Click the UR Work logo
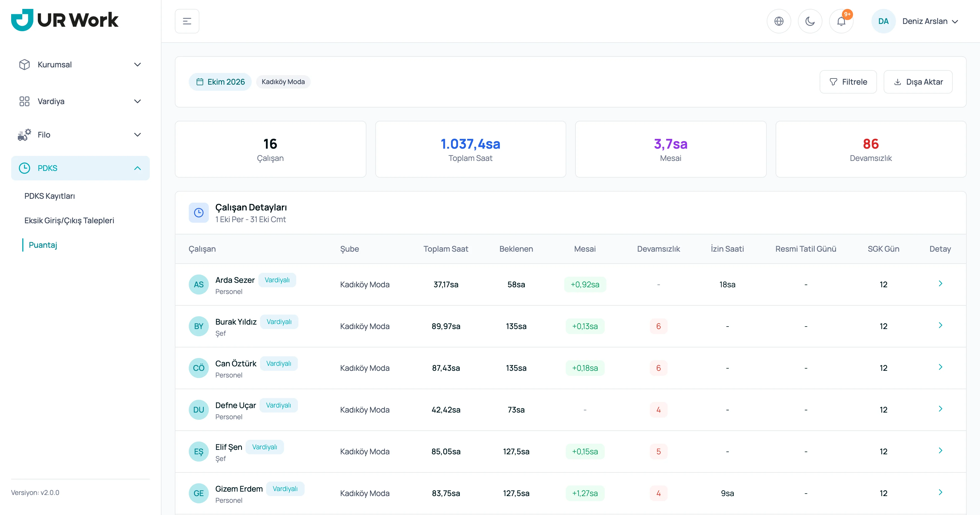This screenshot has height=515, width=980. [65, 20]
